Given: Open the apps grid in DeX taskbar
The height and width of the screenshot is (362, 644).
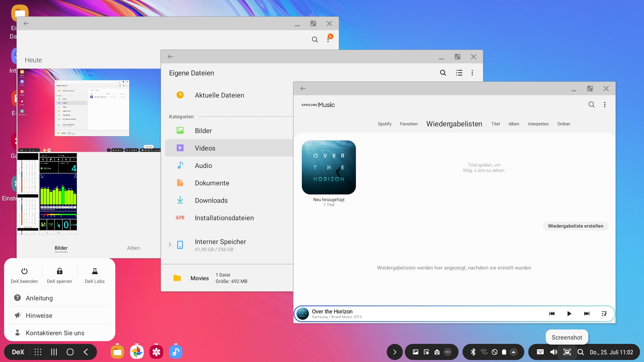Looking at the screenshot, I should (x=38, y=352).
